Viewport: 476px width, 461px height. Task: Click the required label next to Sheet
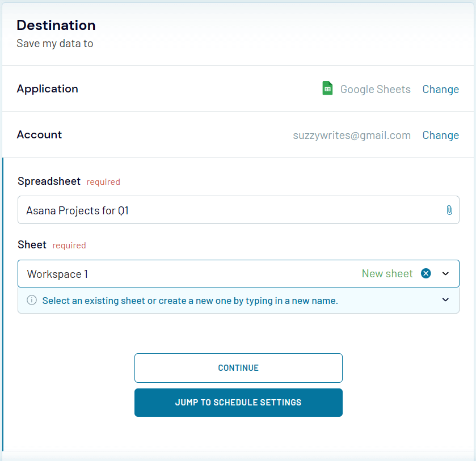pyautogui.click(x=69, y=245)
